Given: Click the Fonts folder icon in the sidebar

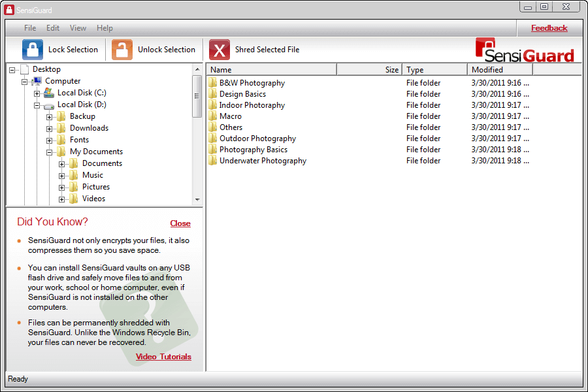Looking at the screenshot, I should pos(61,139).
